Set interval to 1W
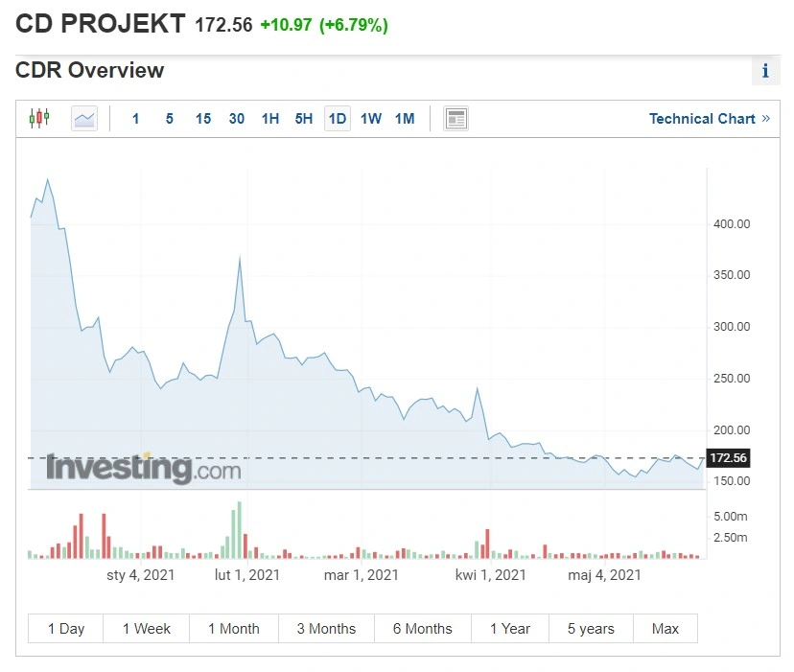Image resolution: width=794 pixels, height=672 pixels. pyautogui.click(x=371, y=119)
